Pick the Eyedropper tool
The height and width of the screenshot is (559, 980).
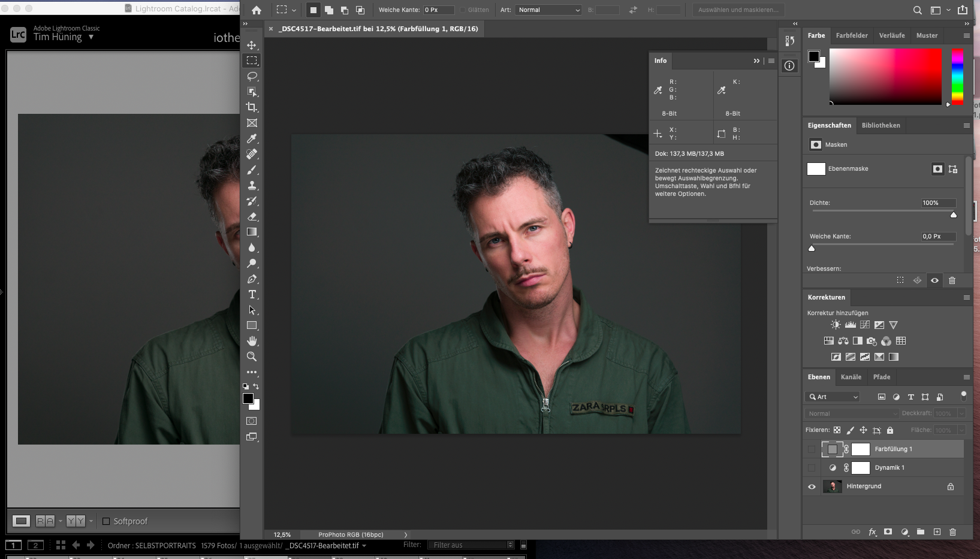[252, 138]
